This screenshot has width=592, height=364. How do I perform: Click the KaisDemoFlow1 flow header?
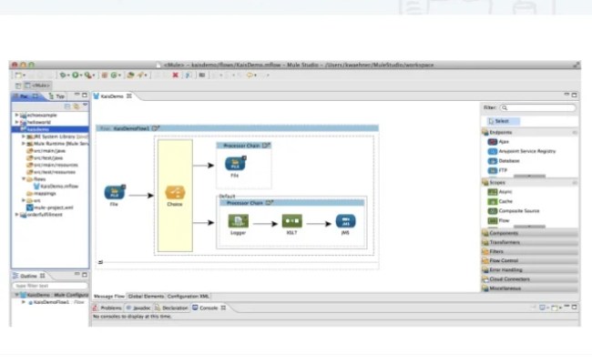click(237, 128)
